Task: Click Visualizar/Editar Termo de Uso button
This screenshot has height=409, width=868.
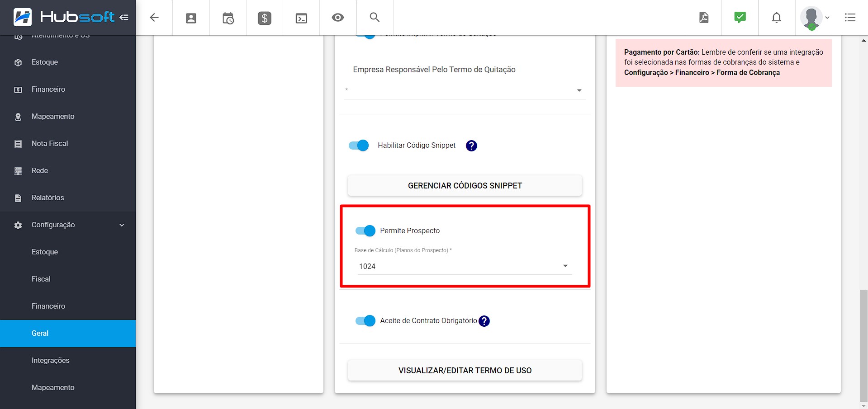Action: [465, 371]
